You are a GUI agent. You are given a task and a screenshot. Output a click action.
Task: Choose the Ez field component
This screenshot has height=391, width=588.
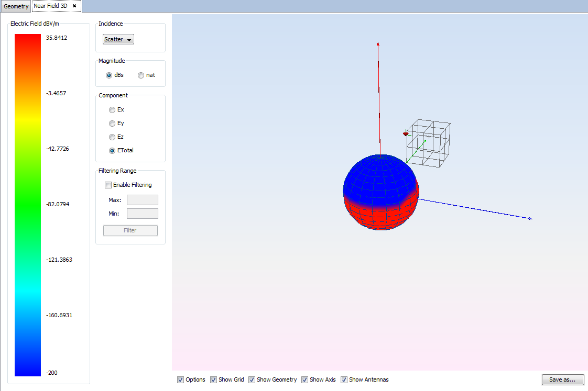[x=112, y=137]
